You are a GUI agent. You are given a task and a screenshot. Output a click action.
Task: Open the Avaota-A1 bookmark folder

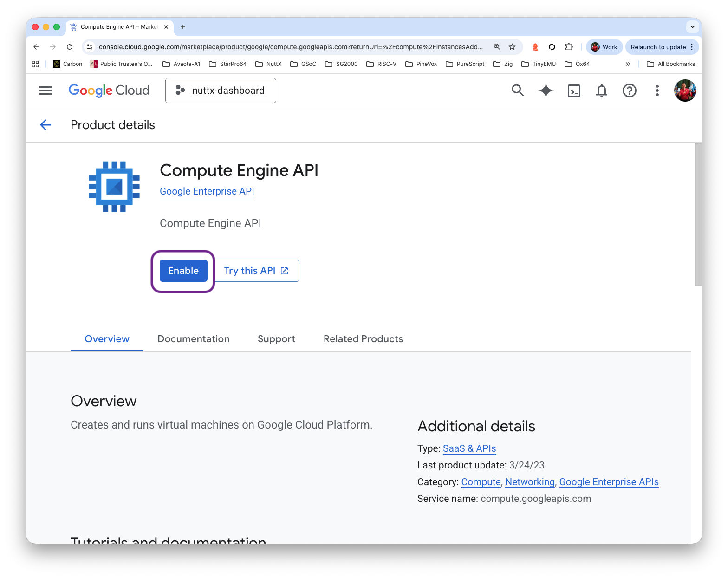point(182,64)
